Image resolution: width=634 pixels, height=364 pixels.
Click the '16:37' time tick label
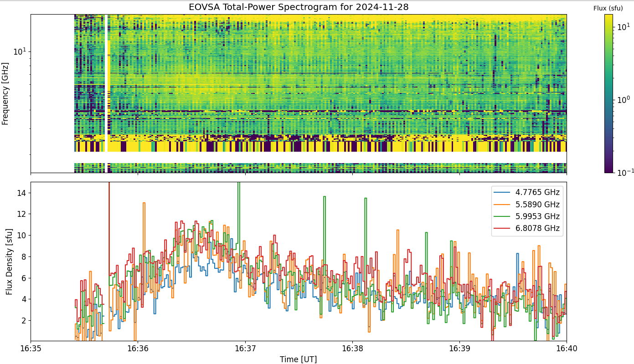(245, 349)
